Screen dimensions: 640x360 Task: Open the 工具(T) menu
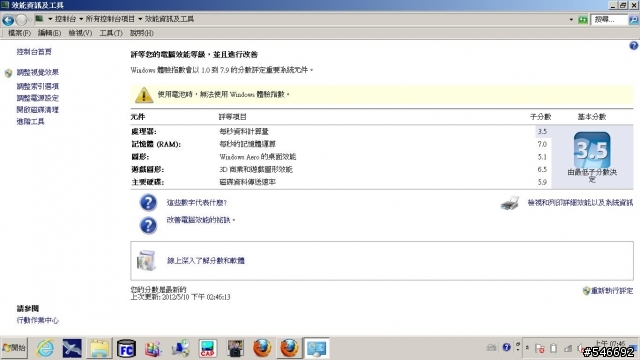pyautogui.click(x=111, y=33)
